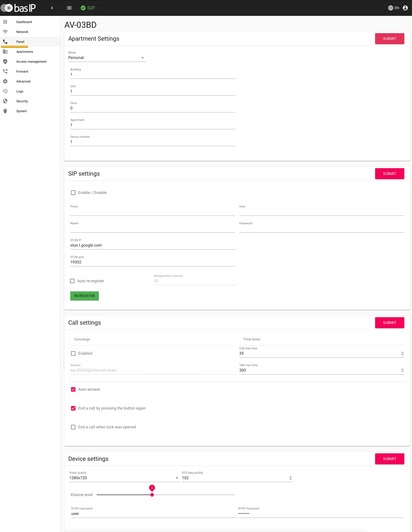The height and width of the screenshot is (532, 412).
Task: Toggle End a call by pressing button again
Action: (x=73, y=408)
